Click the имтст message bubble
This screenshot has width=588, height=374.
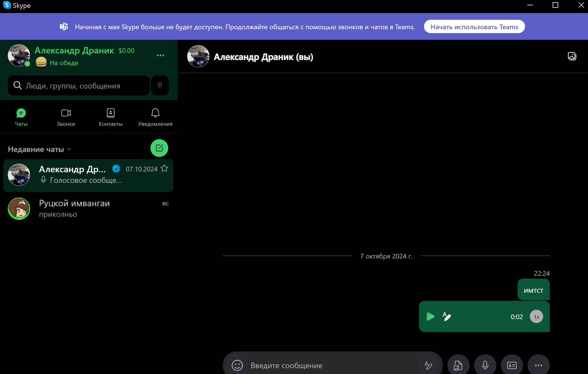pyautogui.click(x=533, y=289)
